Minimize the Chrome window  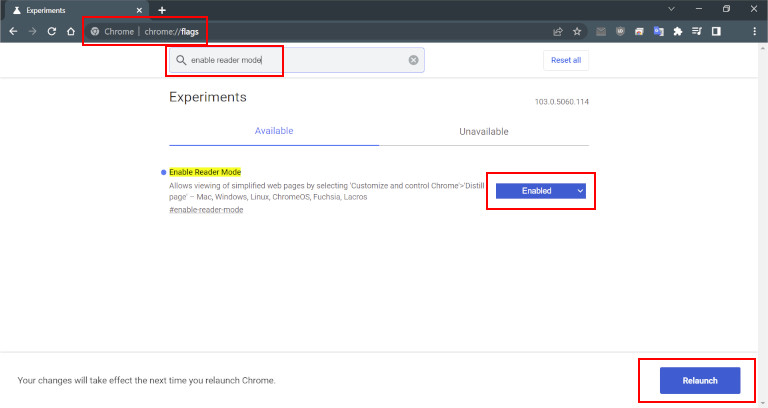(699, 9)
